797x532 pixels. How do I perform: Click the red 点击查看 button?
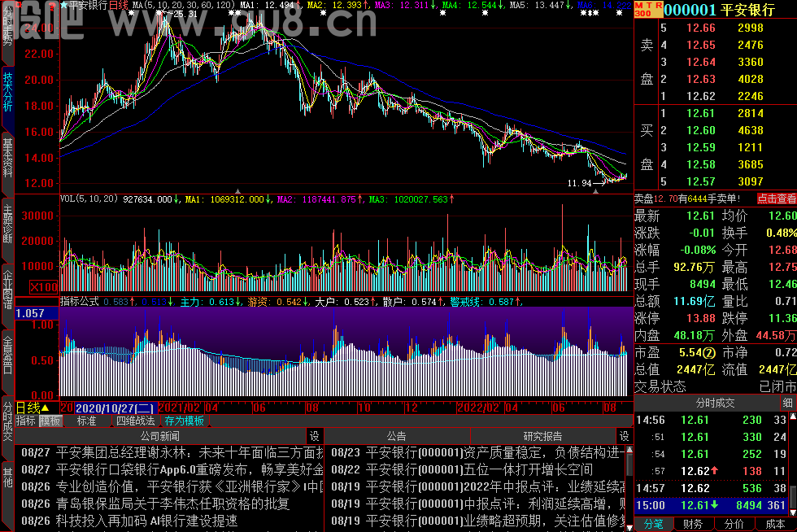tap(776, 198)
